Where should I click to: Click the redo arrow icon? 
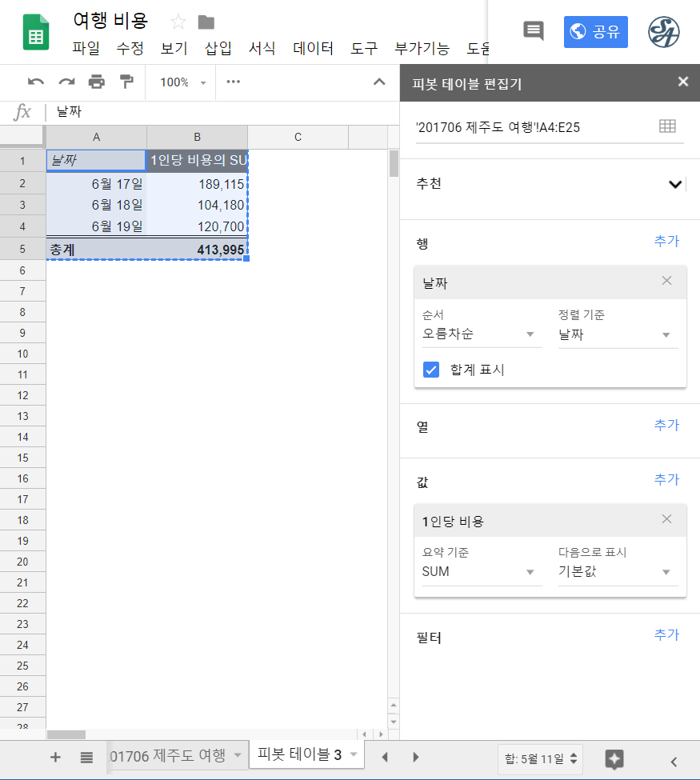click(66, 82)
